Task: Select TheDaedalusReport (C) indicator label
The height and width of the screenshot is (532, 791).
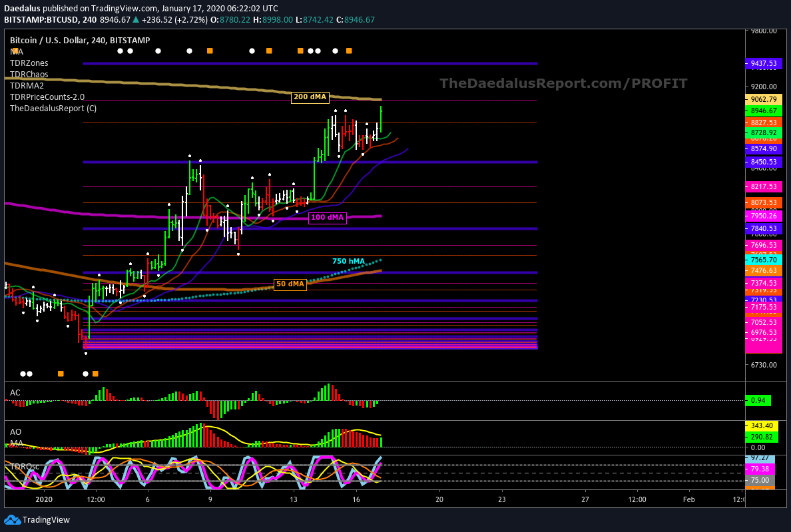Action: point(53,108)
